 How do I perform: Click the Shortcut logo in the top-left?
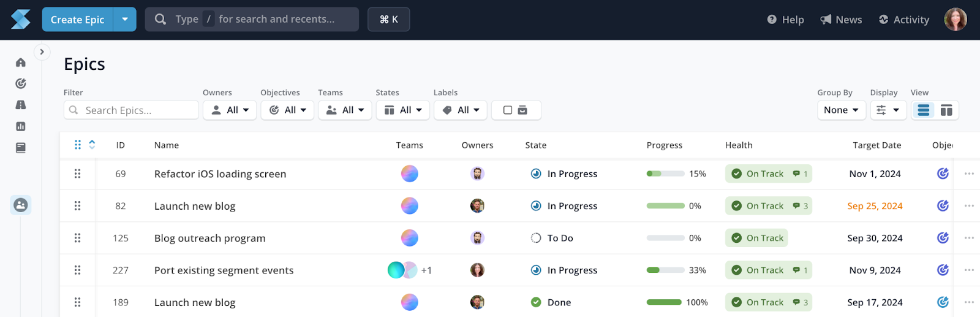pos(20,20)
